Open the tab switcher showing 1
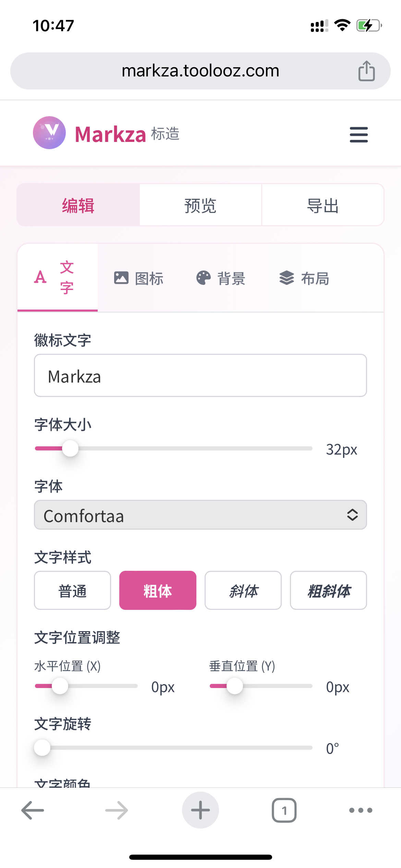Viewport: 401px width, 868px height. (x=284, y=810)
